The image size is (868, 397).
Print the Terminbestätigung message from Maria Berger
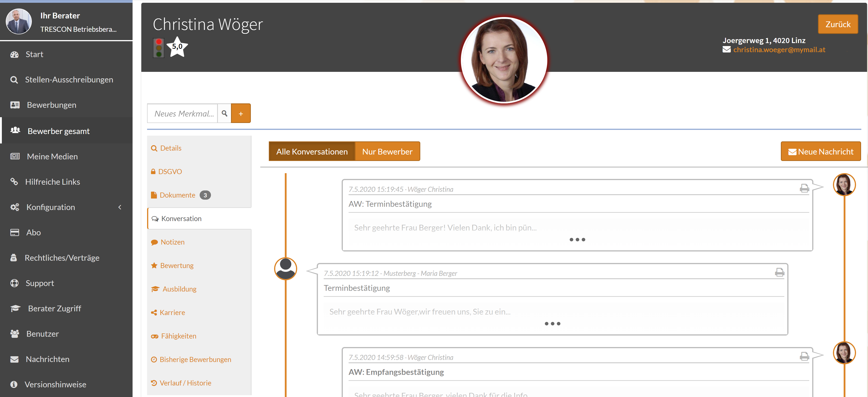click(779, 272)
